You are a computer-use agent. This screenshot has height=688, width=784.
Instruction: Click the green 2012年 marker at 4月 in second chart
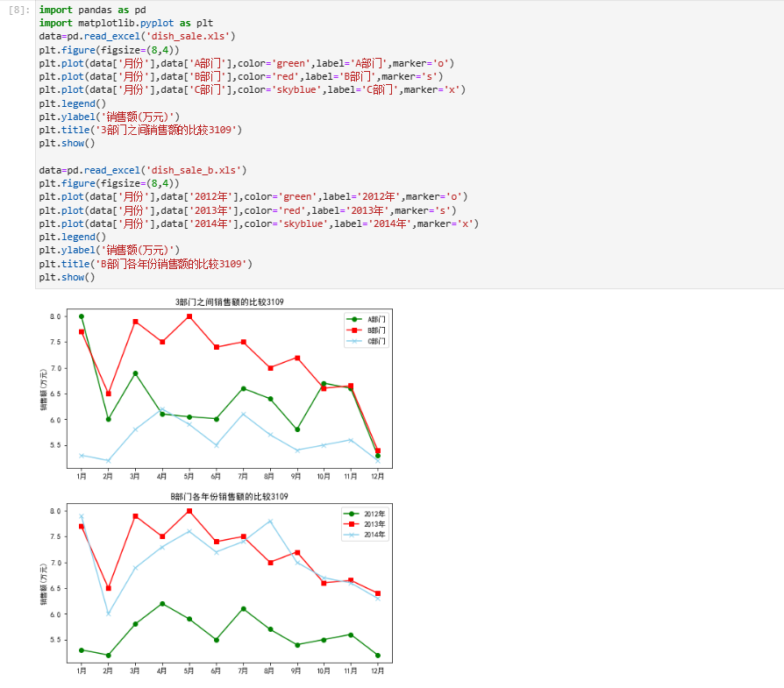[162, 604]
